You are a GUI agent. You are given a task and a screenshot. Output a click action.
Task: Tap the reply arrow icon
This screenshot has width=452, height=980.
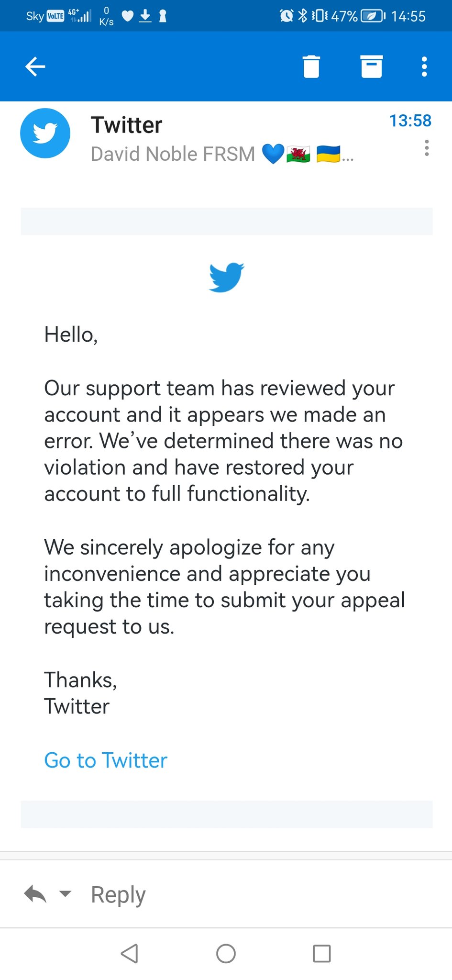pyautogui.click(x=35, y=894)
